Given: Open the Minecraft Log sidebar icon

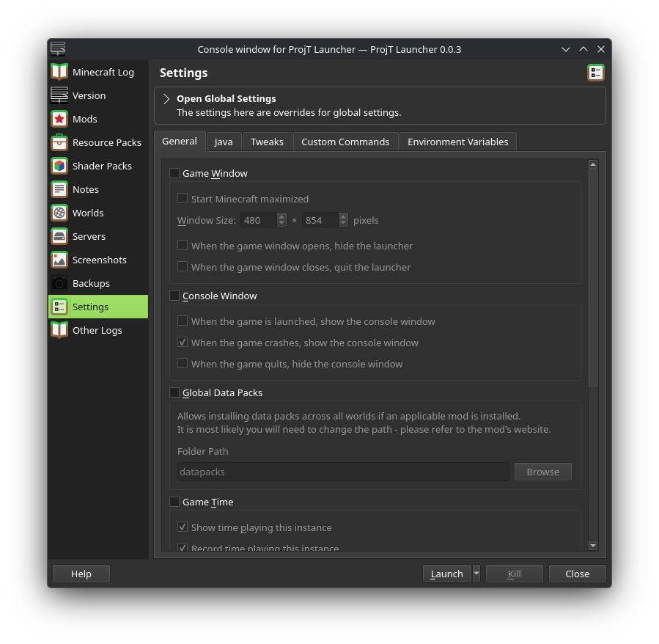Looking at the screenshot, I should [59, 71].
